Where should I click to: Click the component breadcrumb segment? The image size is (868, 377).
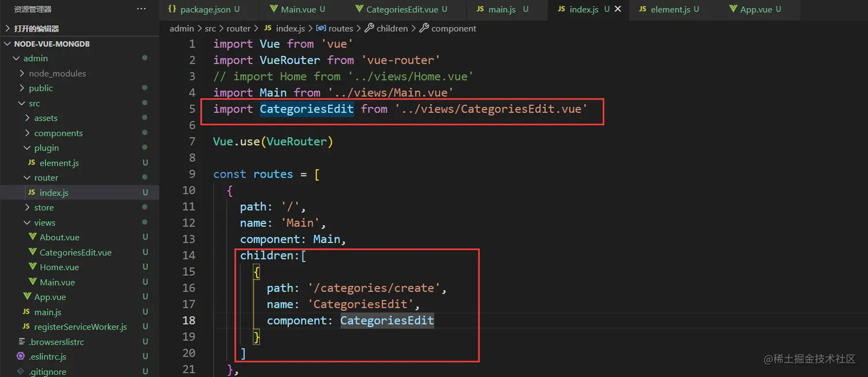pos(454,28)
